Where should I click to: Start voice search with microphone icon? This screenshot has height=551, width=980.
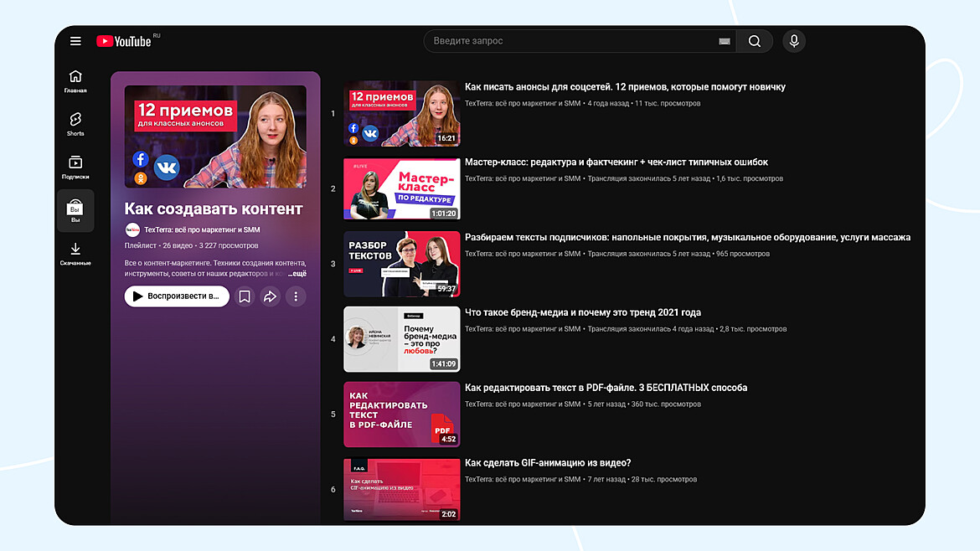(794, 41)
